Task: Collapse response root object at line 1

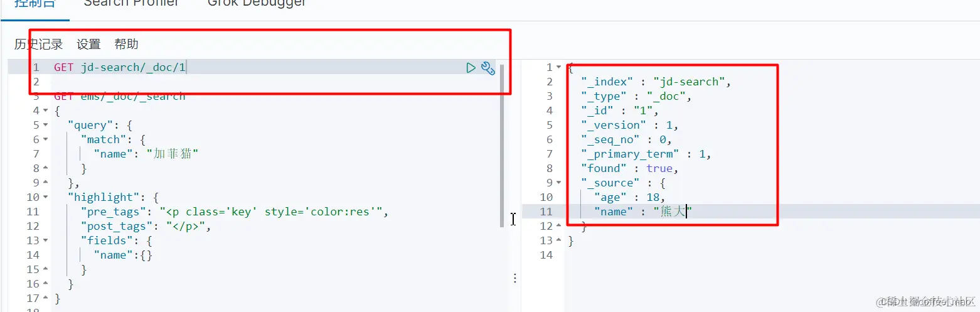Action: [558, 68]
